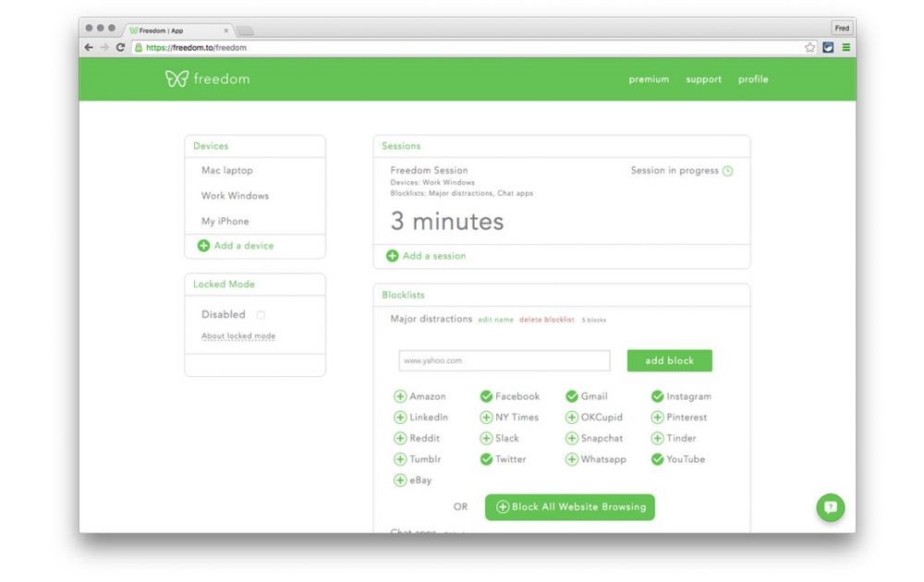Click the Freedom Session title
Viewport: 924px width, 582px height.
click(429, 170)
